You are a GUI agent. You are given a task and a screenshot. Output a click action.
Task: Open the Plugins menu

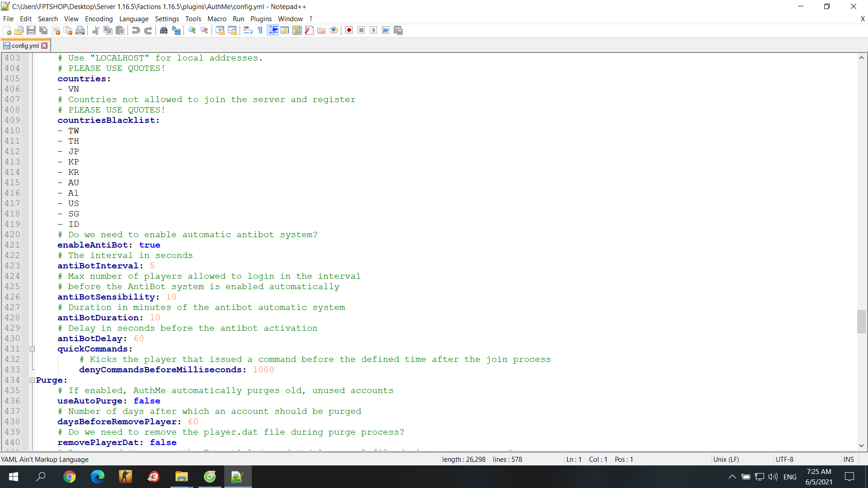(x=261, y=19)
